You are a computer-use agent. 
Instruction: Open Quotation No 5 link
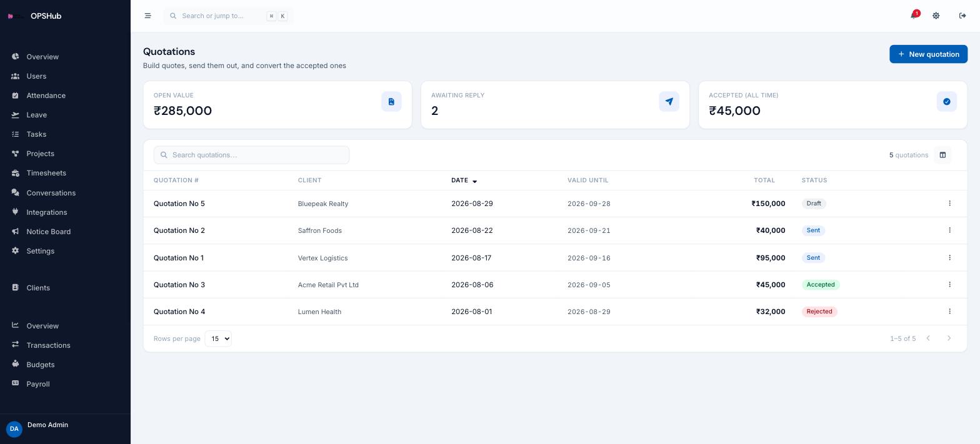click(x=179, y=204)
